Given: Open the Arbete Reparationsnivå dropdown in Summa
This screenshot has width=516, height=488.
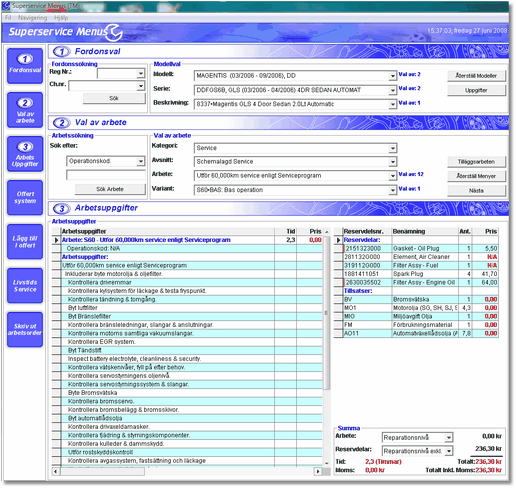Looking at the screenshot, I should click(x=449, y=437).
